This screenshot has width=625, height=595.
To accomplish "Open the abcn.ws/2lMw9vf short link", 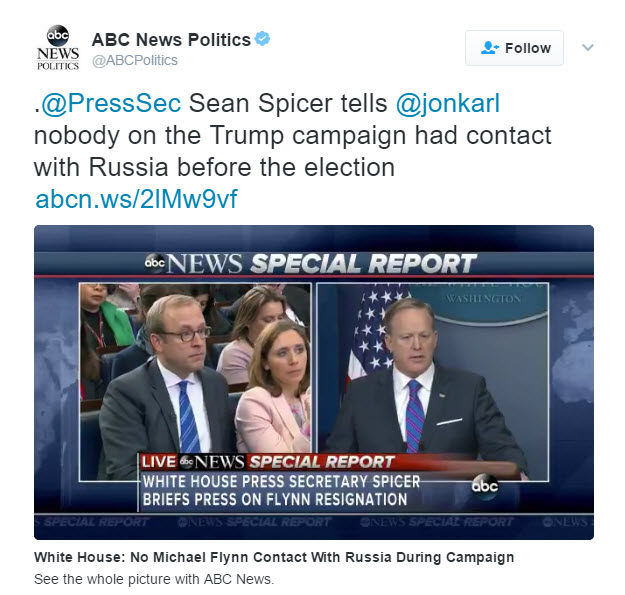I will click(136, 198).
